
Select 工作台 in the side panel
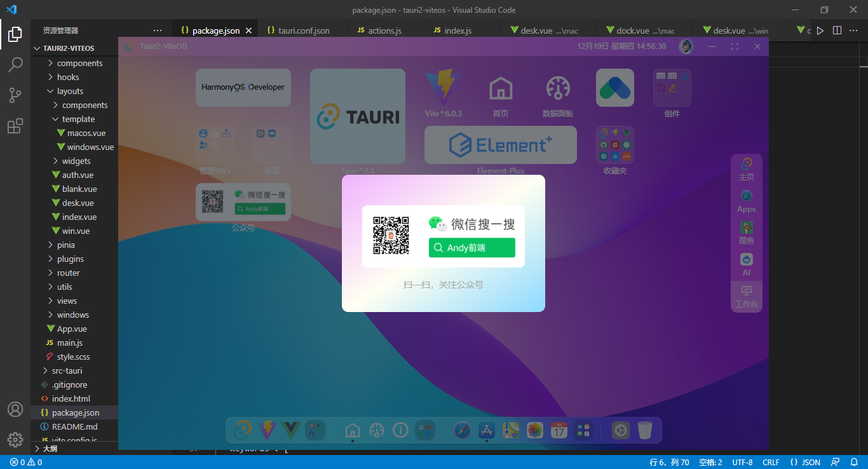(747, 297)
